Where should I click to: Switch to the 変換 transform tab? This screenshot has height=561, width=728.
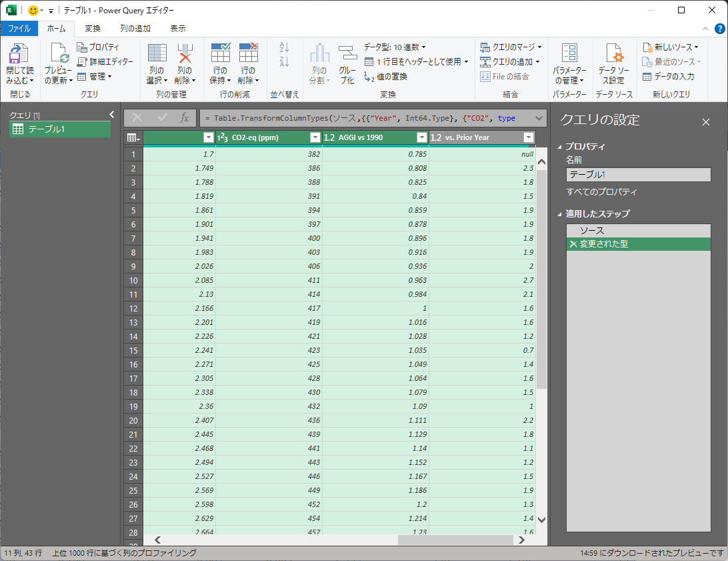tap(93, 28)
